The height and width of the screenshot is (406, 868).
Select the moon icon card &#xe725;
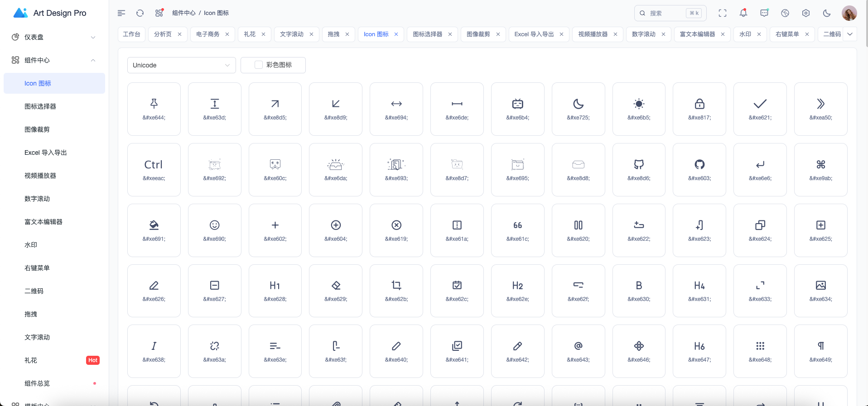click(x=579, y=109)
